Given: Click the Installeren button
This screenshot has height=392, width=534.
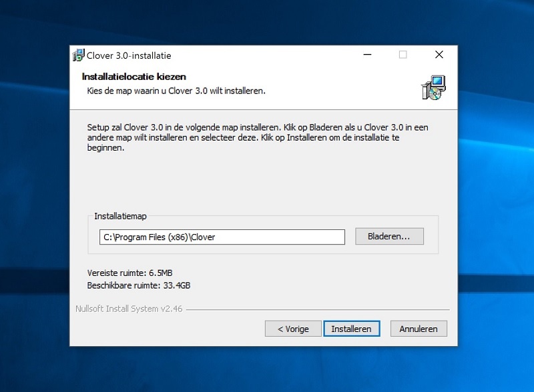Looking at the screenshot, I should pyautogui.click(x=352, y=329).
